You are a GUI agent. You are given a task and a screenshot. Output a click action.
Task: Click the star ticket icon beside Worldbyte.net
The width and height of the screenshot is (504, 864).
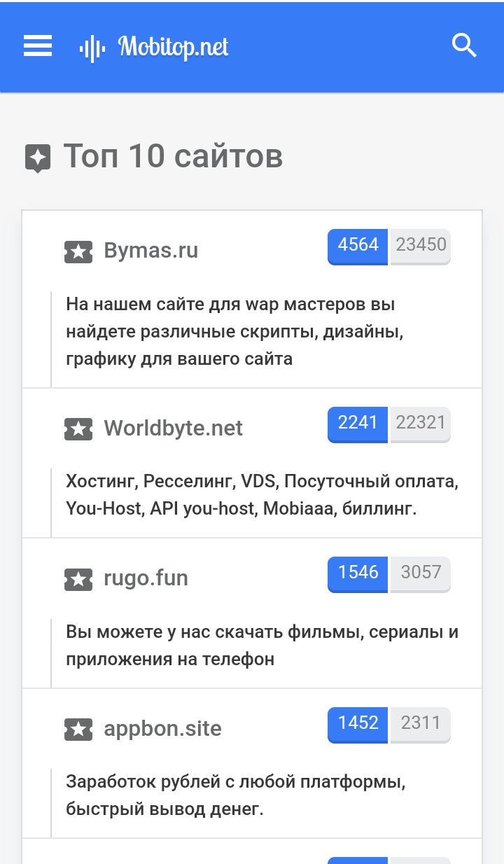[78, 429]
